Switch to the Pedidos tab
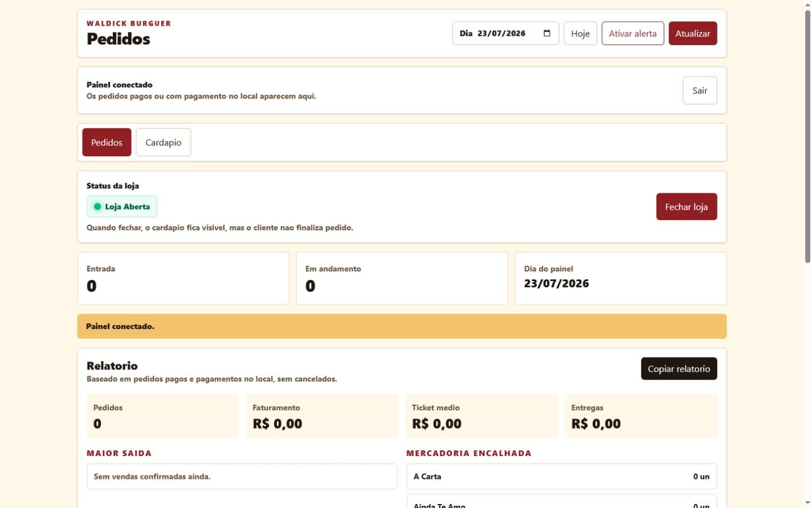812x508 pixels. tap(107, 142)
